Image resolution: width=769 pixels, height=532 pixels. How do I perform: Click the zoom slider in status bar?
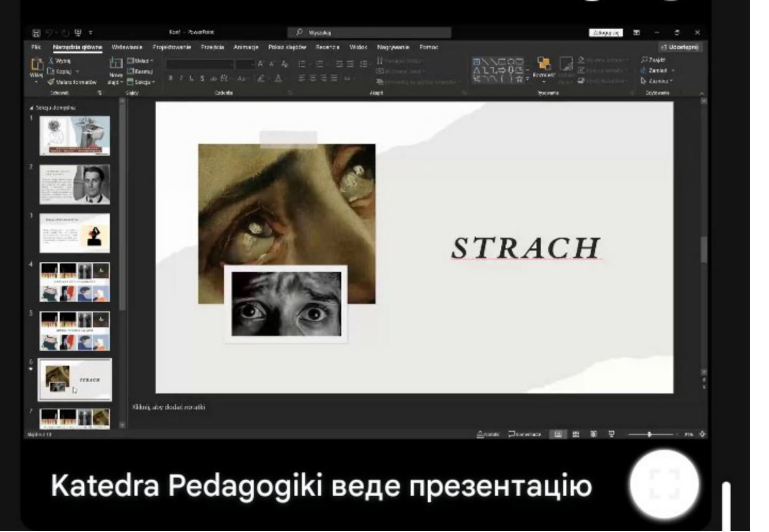[x=650, y=434]
